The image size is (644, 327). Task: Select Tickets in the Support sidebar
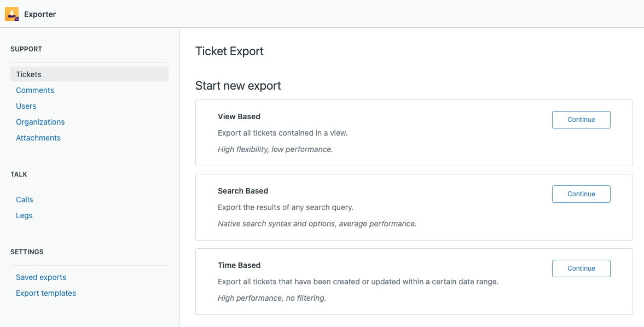coord(28,74)
